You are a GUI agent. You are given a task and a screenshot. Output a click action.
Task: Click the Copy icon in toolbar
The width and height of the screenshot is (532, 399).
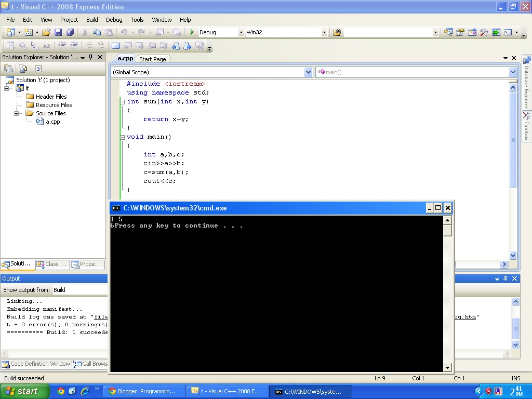coord(97,32)
